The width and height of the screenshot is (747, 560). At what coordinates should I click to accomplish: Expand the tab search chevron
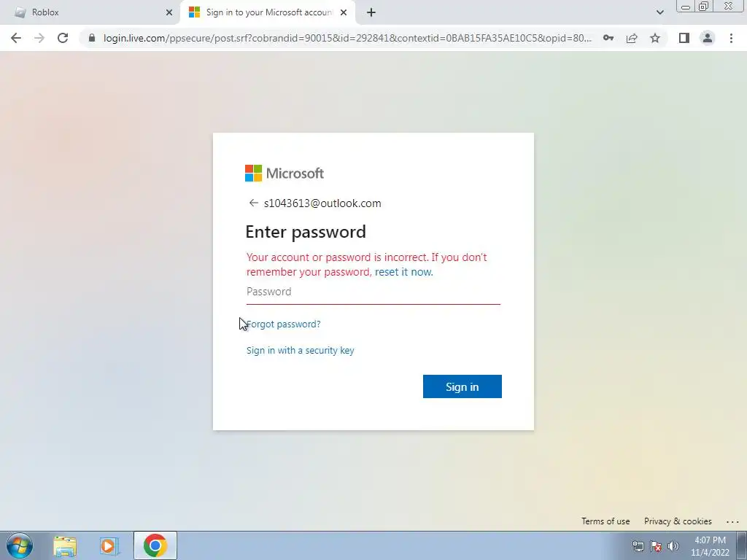click(x=659, y=12)
